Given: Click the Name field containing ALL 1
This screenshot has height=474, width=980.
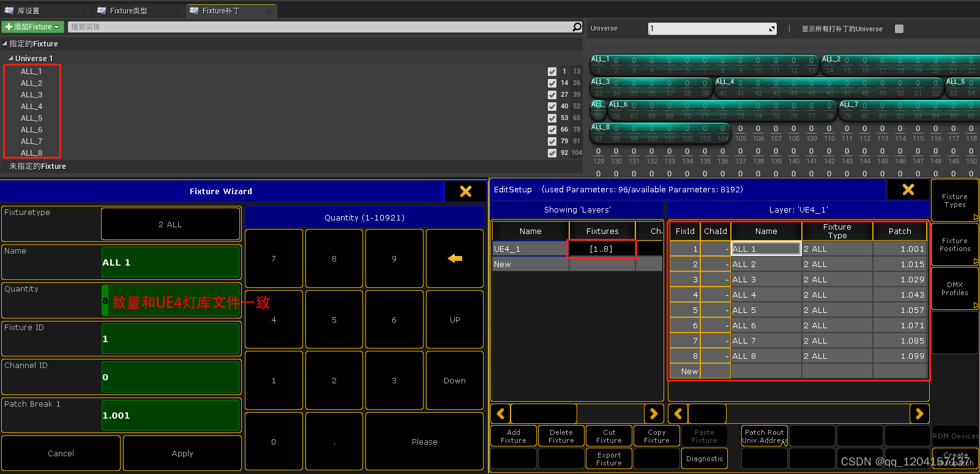Looking at the screenshot, I should tap(171, 262).
